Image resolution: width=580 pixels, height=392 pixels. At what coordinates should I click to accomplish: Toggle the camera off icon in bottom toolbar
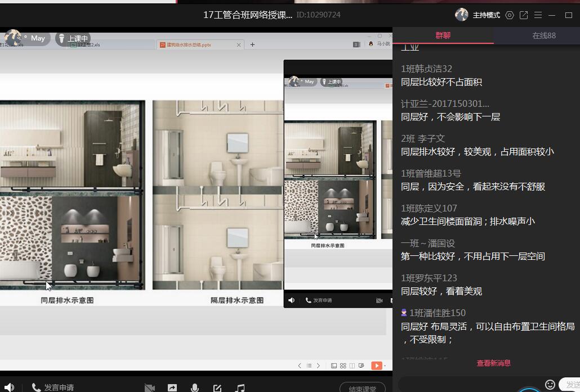149,388
